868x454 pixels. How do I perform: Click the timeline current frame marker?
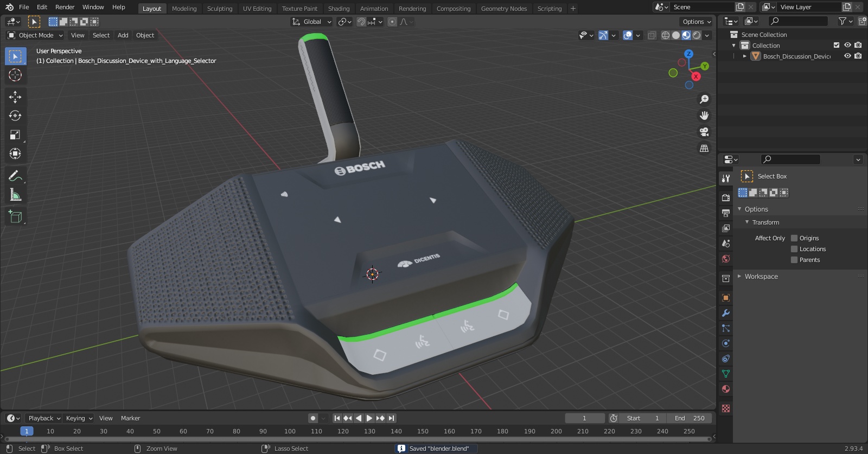click(27, 431)
